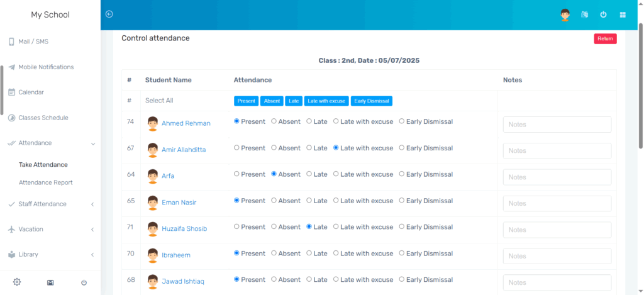Open settings gear at sidebar bottom
This screenshot has height=295, width=644.
coord(17,282)
